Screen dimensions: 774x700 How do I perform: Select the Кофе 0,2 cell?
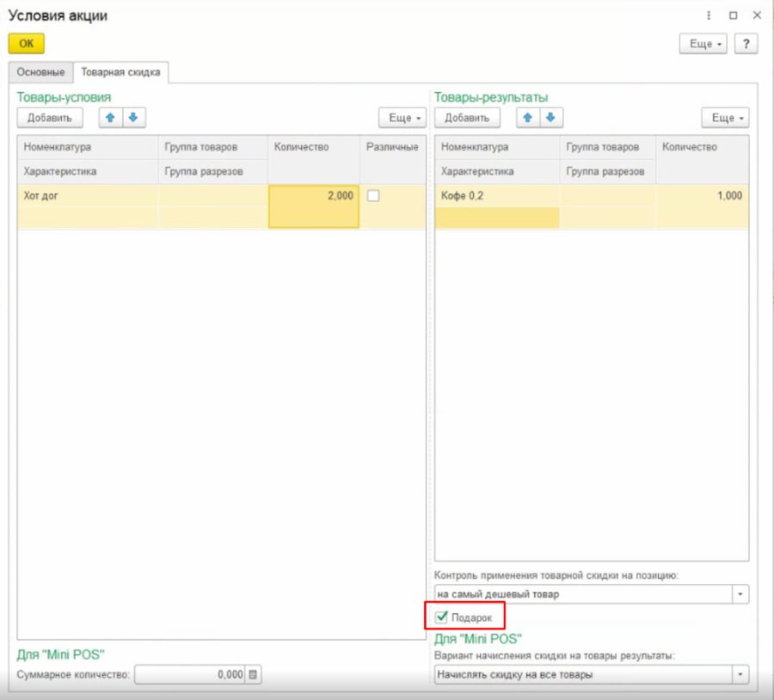click(497, 196)
